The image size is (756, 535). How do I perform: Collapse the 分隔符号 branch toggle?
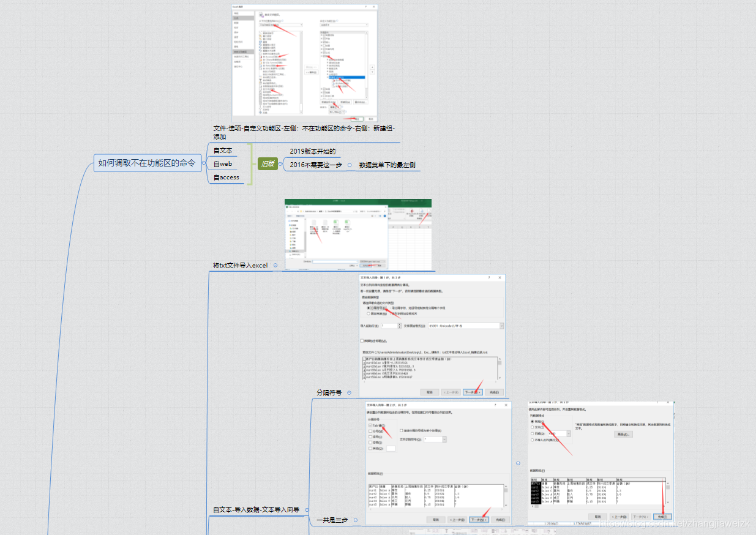350,392
